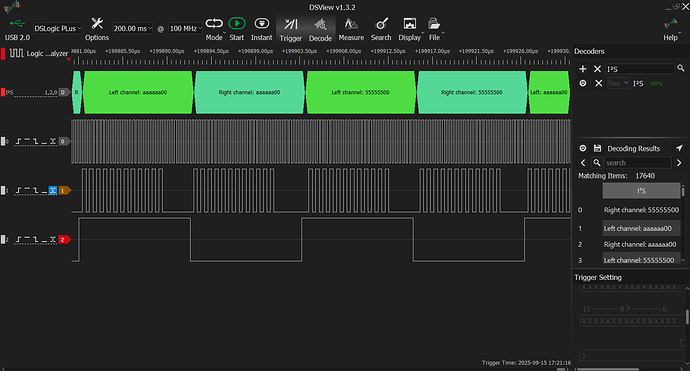Set rising edge trigger on channel 0

[18, 141]
